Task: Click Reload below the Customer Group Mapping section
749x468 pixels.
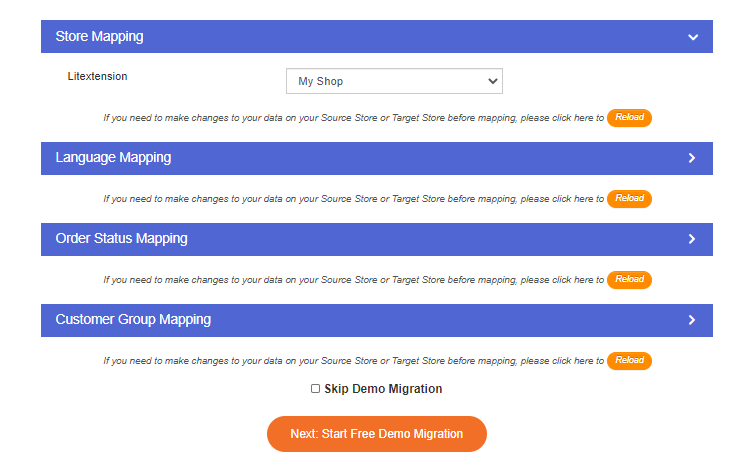Action: [x=629, y=361]
